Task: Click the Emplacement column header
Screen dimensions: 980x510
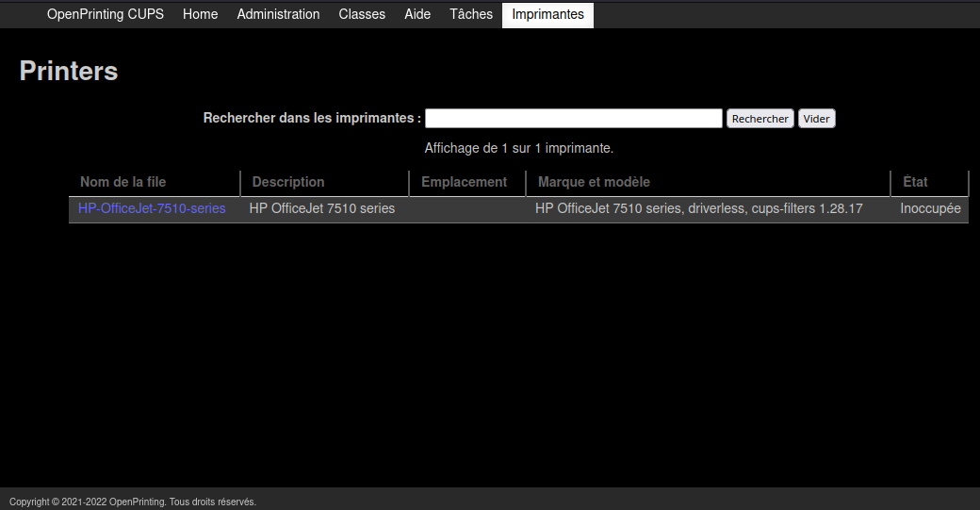Action: pos(464,182)
